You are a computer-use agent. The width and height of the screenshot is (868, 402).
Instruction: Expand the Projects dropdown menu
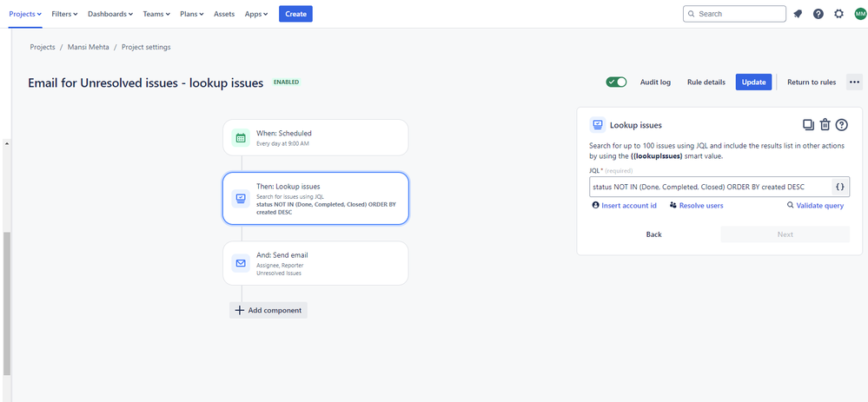pos(25,14)
